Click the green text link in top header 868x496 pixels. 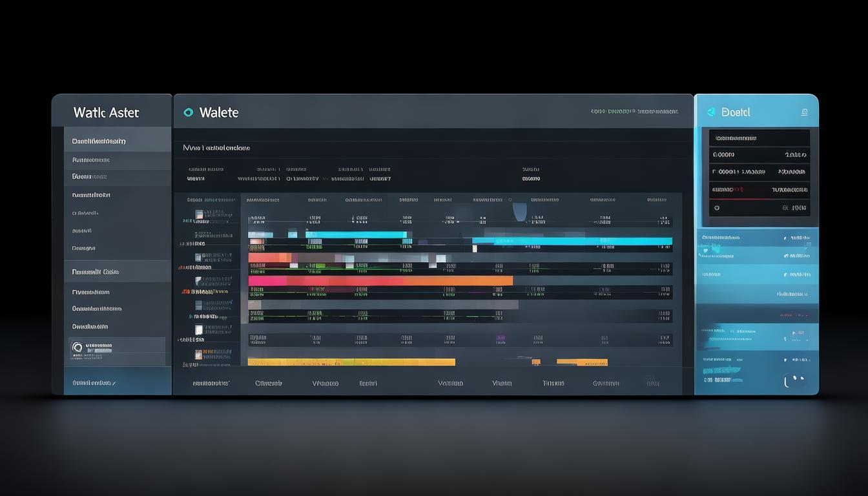pyautogui.click(x=634, y=112)
